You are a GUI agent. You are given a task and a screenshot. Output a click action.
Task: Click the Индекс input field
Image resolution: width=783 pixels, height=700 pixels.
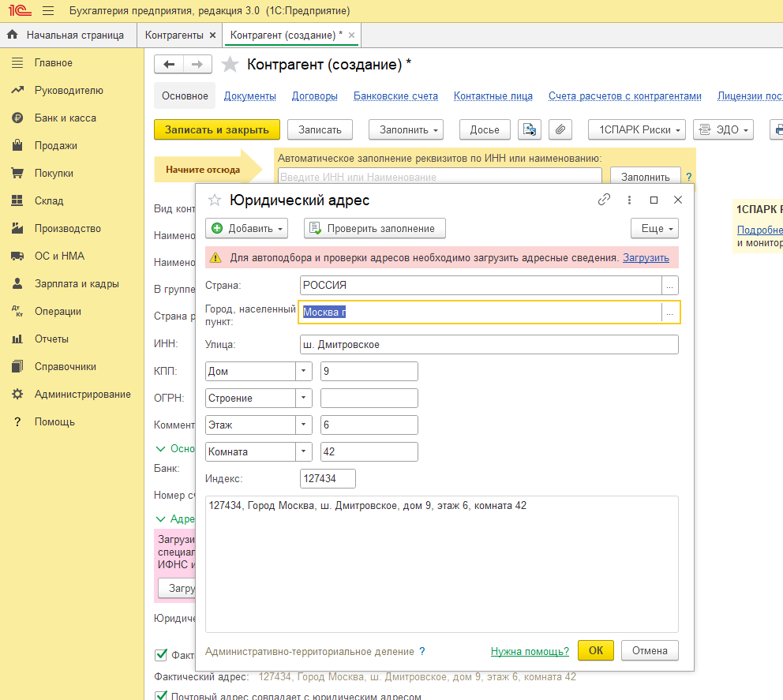(328, 479)
